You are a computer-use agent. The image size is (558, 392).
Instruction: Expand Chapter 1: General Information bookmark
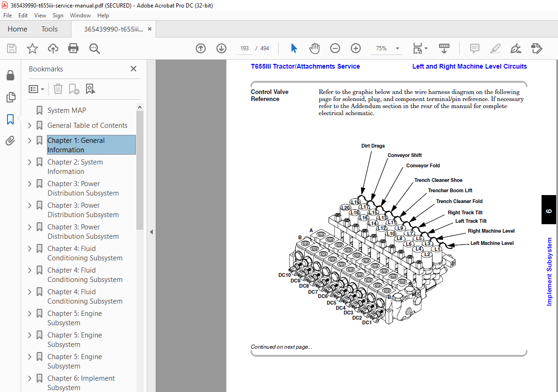[x=30, y=141]
